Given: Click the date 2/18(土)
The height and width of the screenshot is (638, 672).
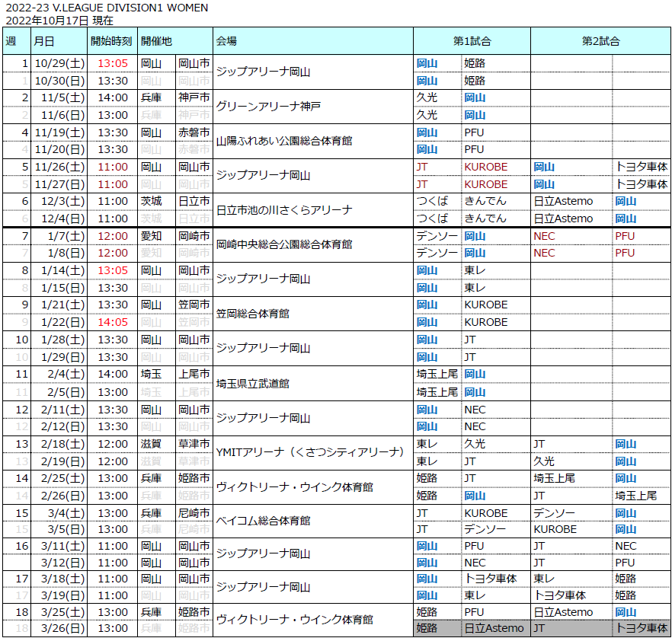Looking at the screenshot, I should pyautogui.click(x=63, y=444).
